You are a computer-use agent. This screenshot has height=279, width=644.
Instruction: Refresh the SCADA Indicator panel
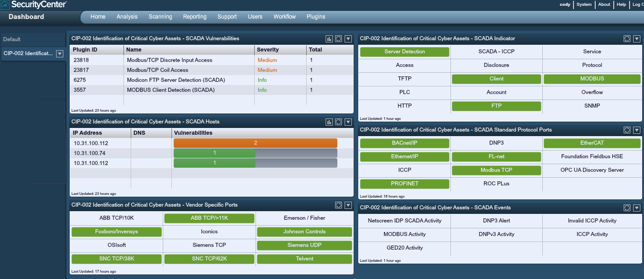coord(627,39)
